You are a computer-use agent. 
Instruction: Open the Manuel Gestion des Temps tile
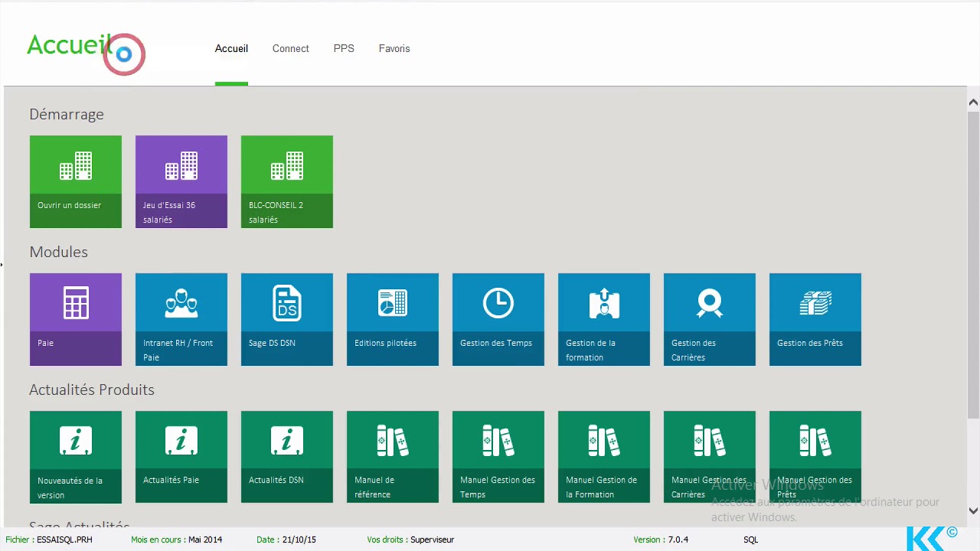pos(498,457)
